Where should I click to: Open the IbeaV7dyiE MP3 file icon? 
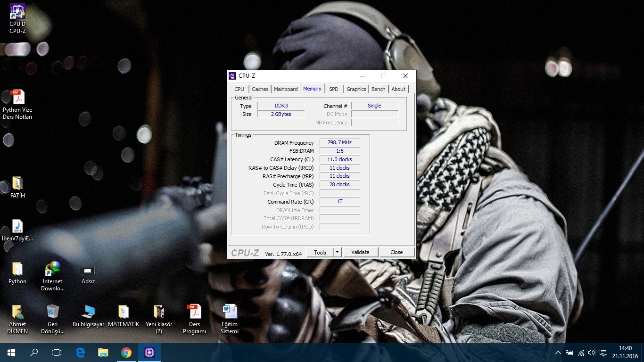(x=17, y=230)
